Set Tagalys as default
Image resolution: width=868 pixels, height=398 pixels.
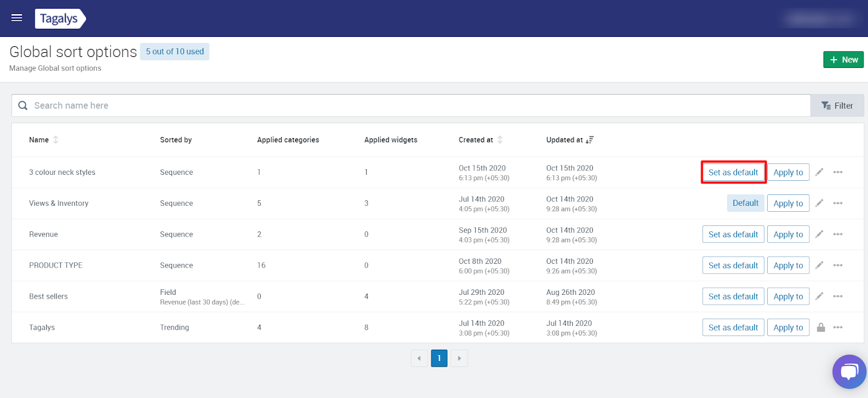click(733, 327)
